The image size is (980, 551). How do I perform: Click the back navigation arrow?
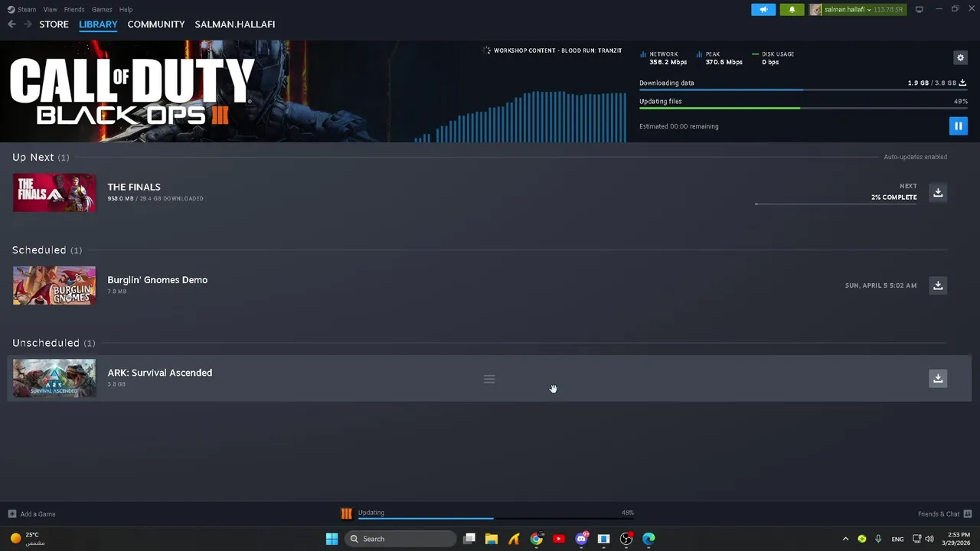pos(11,24)
